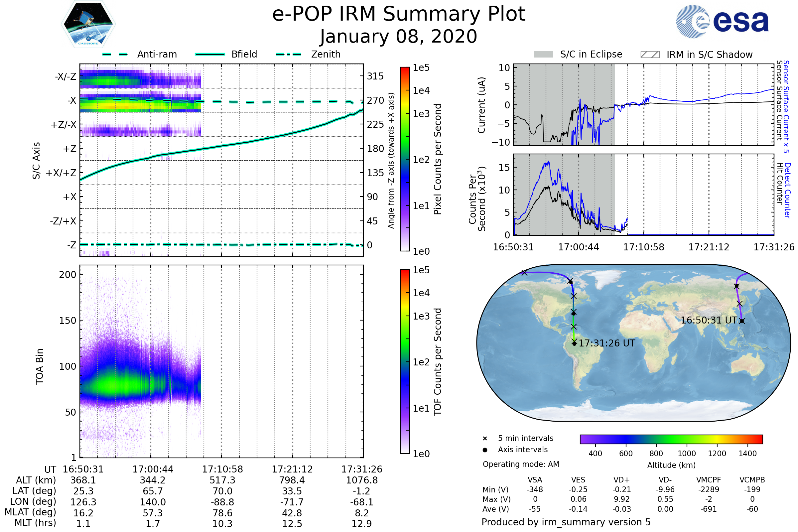Click the Bfield solid line legend sample
Image resolution: width=798 pixels, height=532 pixels.
click(210, 54)
